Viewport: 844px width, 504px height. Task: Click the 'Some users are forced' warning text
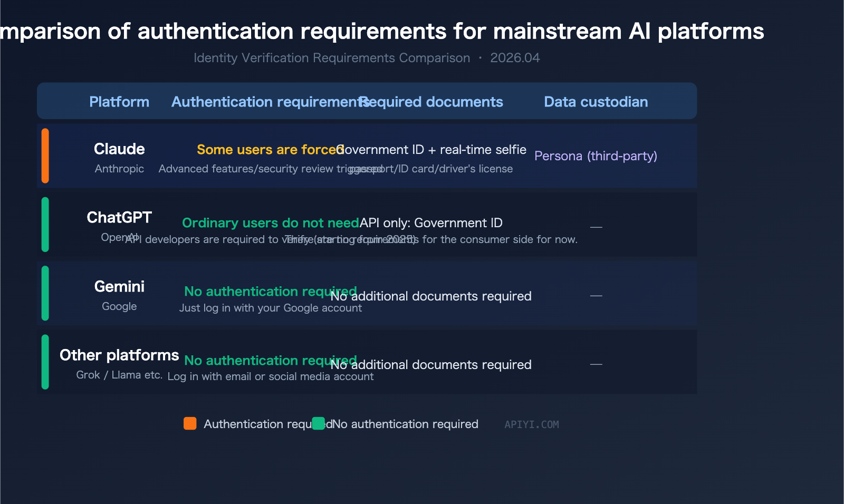[x=267, y=150]
